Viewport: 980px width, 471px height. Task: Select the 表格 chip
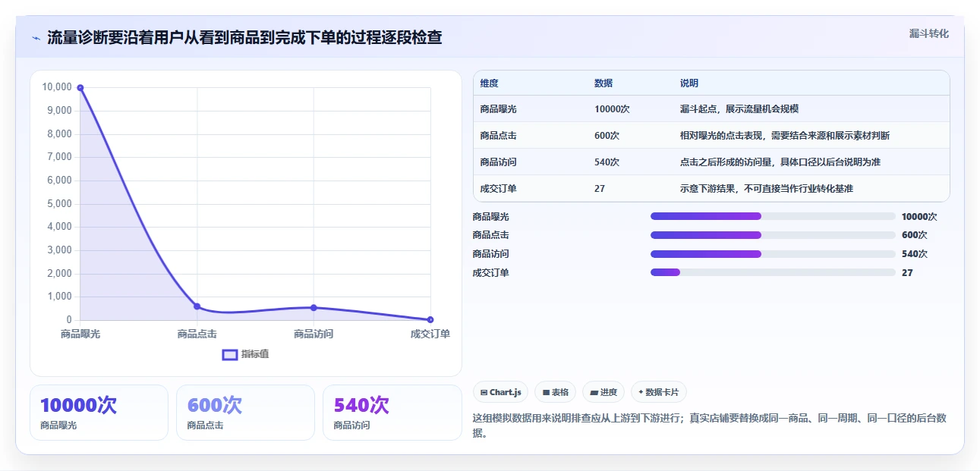[556, 392]
